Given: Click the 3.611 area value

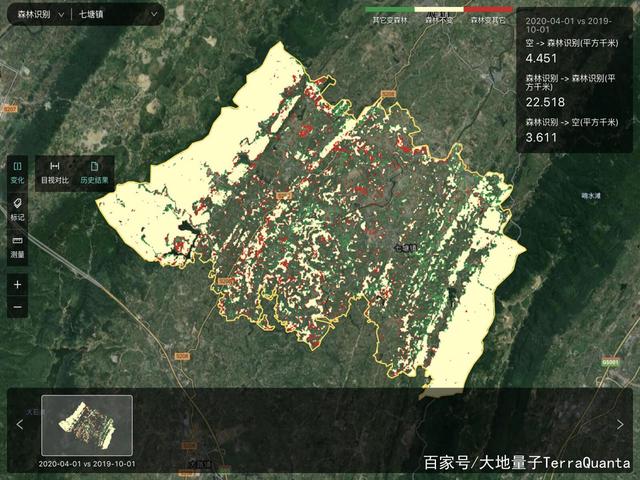Looking at the screenshot, I should click(x=541, y=138).
